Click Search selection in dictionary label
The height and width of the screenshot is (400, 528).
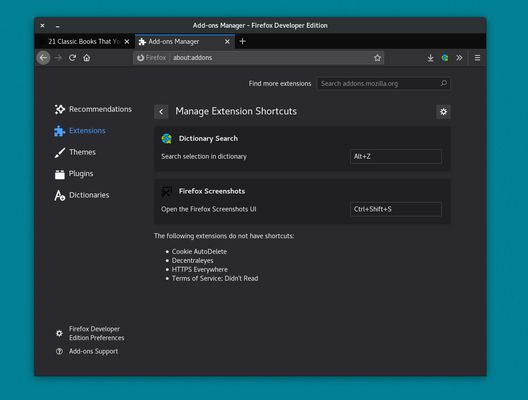pos(204,157)
